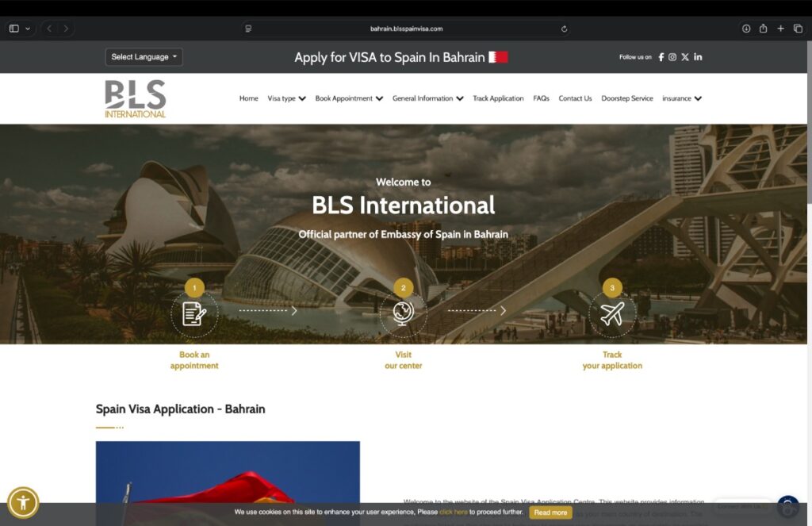Open the FAQs menu item

pyautogui.click(x=541, y=98)
